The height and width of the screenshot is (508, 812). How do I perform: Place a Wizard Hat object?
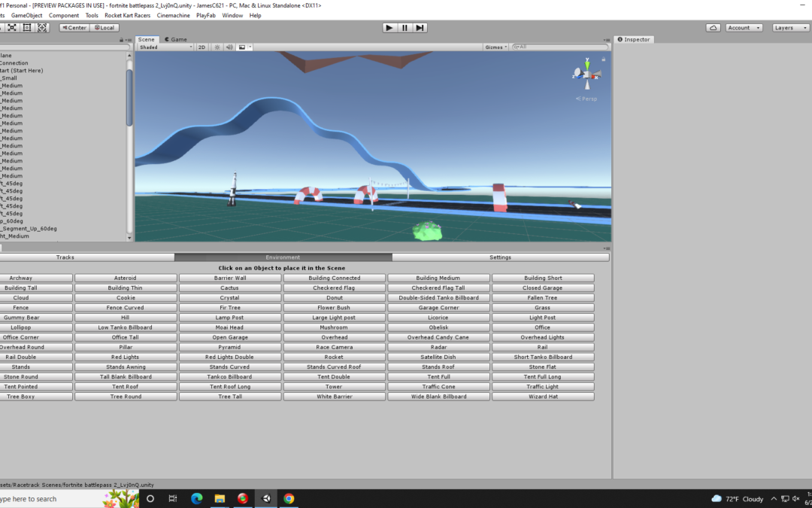[543, 396]
